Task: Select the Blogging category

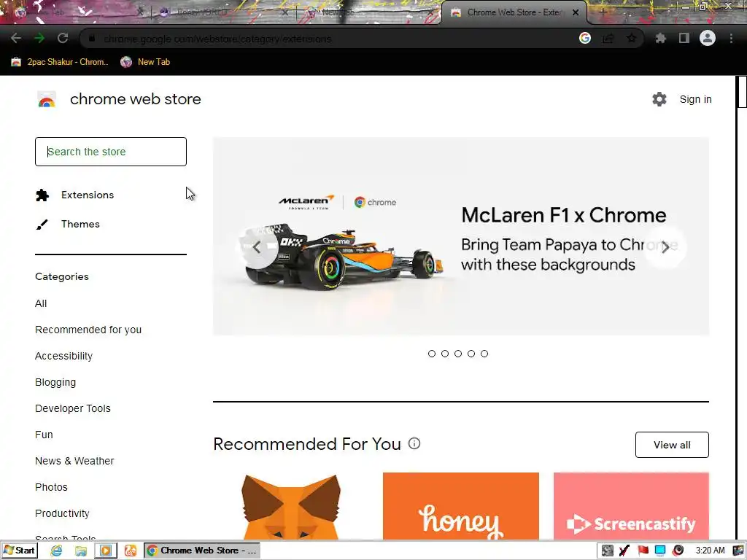Action: tap(55, 382)
